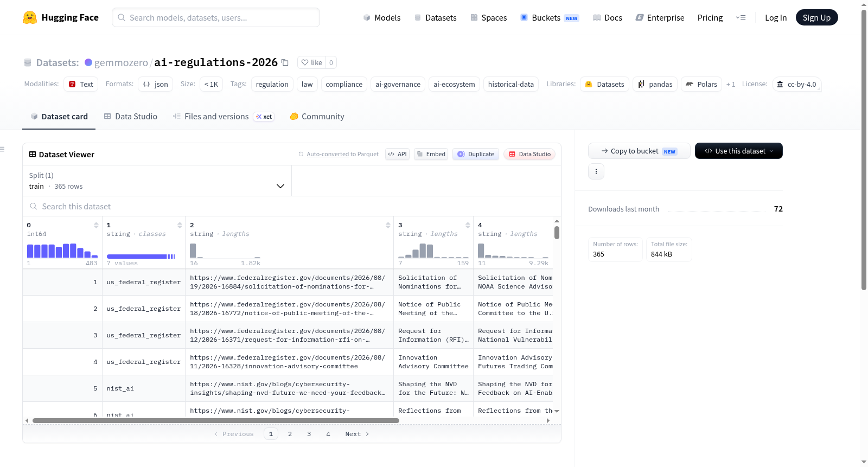Click the ai-ecosystem tag
Viewport: 868px width, 467px height.
point(454,84)
